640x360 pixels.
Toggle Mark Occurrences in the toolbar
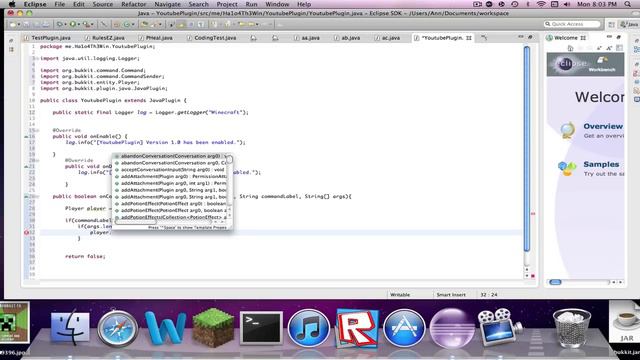[181, 24]
